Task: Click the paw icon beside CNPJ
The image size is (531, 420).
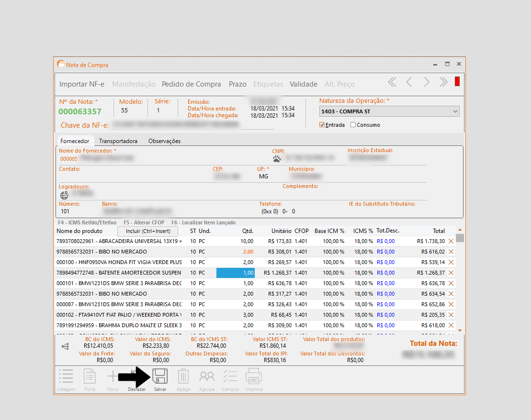Action: pyautogui.click(x=277, y=158)
